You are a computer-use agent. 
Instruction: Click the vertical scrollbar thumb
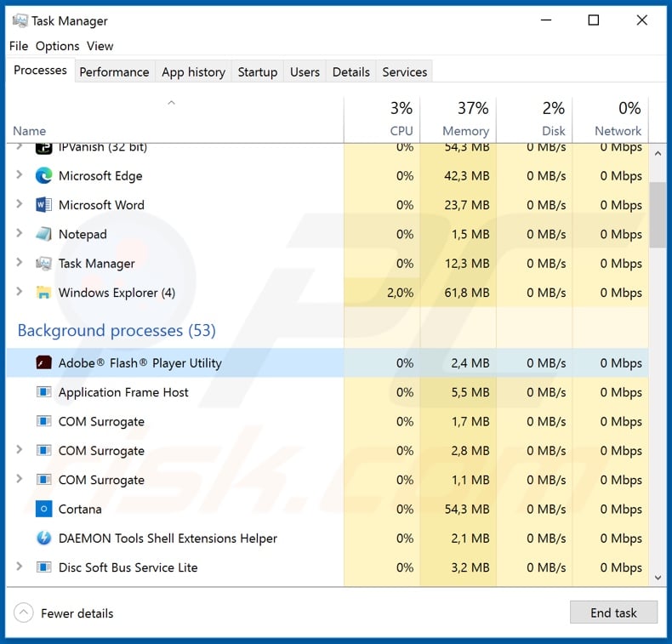coord(658,214)
